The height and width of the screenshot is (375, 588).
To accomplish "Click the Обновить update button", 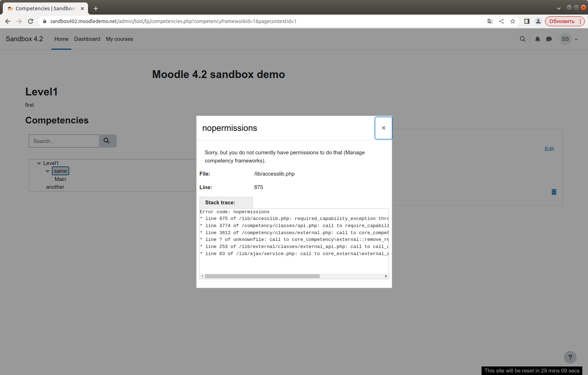I will (562, 21).
